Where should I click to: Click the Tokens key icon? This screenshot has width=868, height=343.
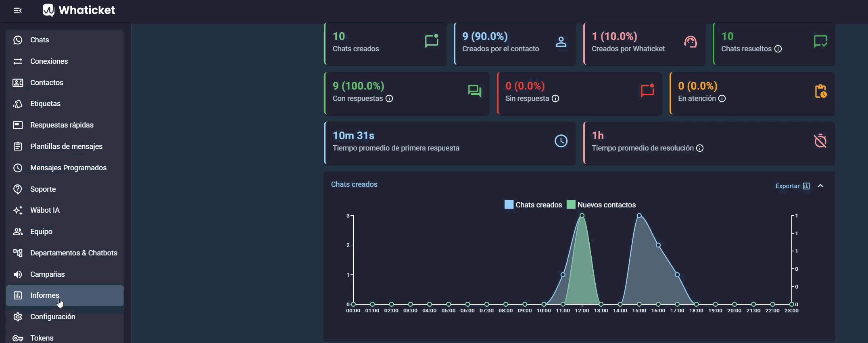(x=18, y=338)
